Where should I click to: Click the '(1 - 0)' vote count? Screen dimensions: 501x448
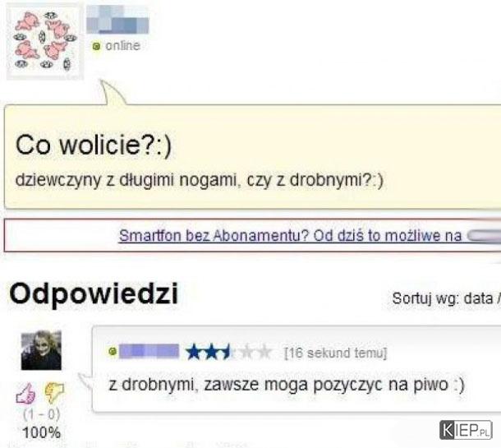click(42, 415)
